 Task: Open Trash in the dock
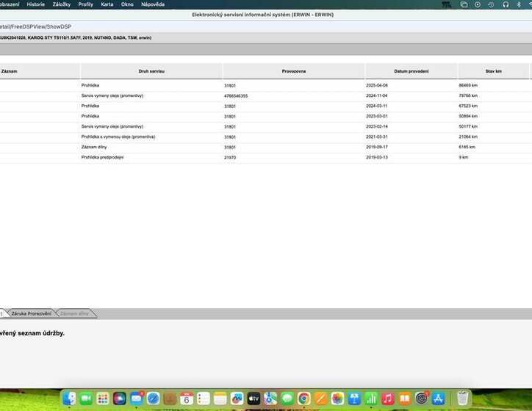click(462, 399)
